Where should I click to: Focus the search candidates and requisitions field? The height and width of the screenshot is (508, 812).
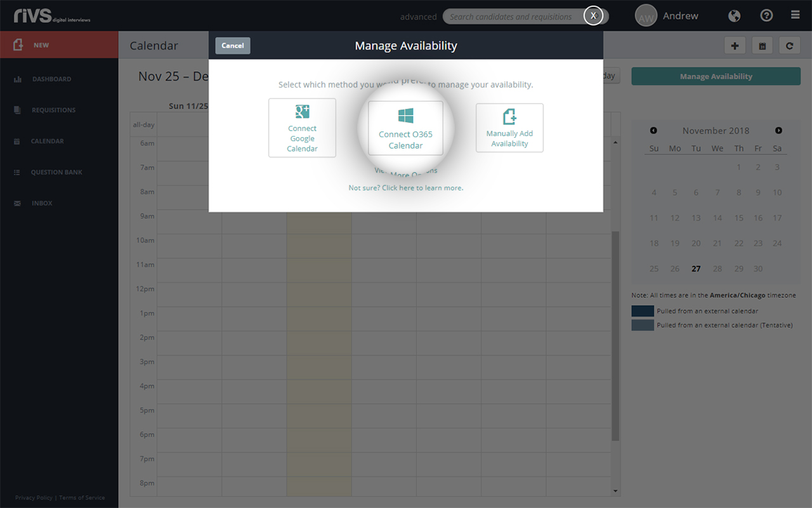point(525,17)
